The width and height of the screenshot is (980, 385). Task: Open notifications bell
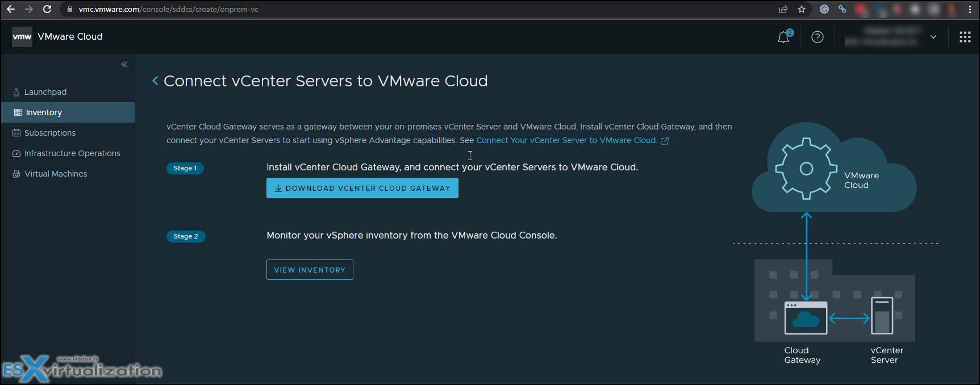[x=784, y=37]
